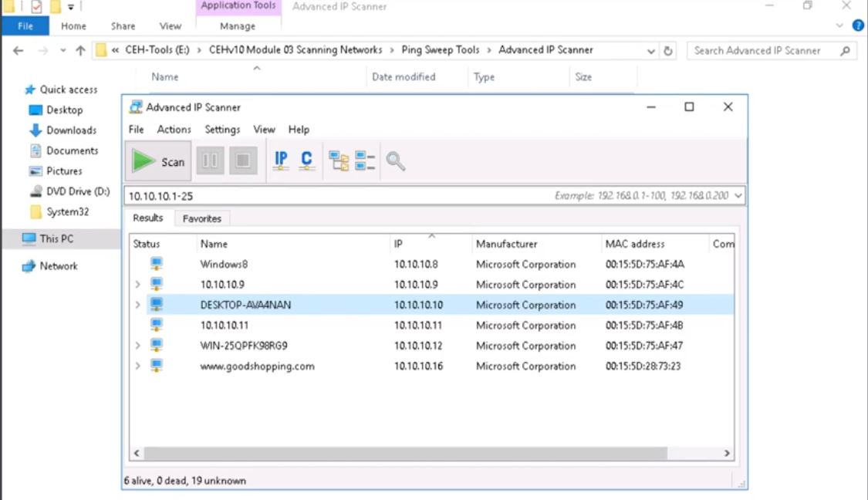Click Ping Sweep Tools breadcrumb

(x=440, y=50)
